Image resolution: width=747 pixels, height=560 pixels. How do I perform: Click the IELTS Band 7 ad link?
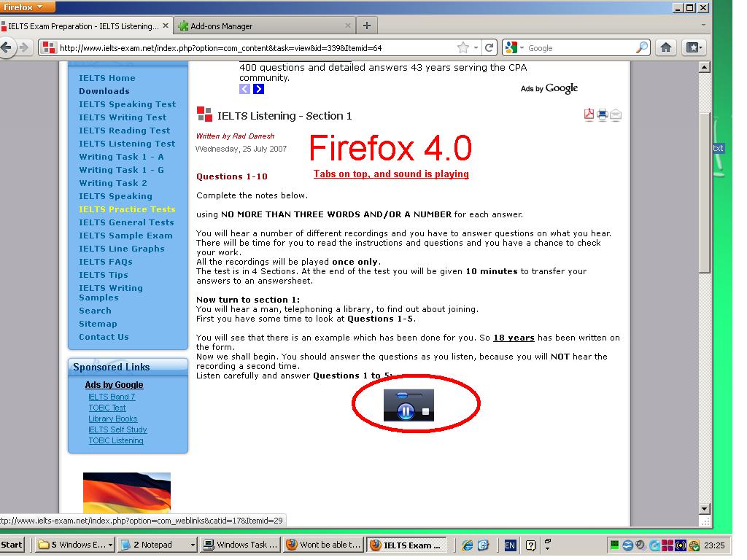point(112,397)
